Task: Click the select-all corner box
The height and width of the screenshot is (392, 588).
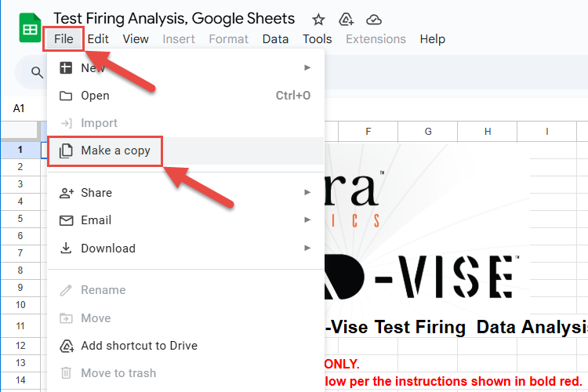Action: point(20,131)
